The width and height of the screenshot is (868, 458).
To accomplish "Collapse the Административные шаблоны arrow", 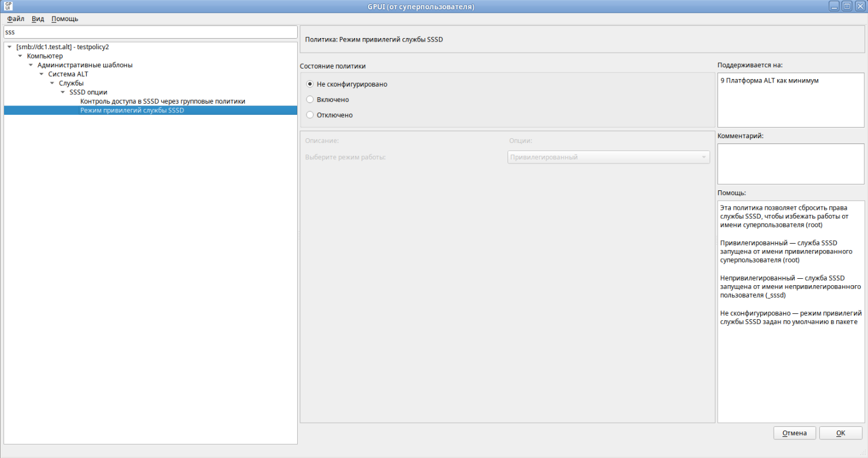I will click(30, 65).
